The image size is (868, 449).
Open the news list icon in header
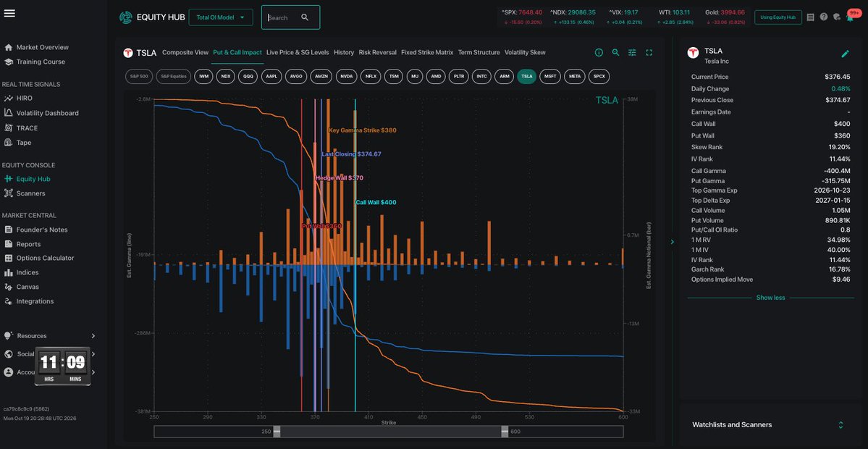click(810, 17)
